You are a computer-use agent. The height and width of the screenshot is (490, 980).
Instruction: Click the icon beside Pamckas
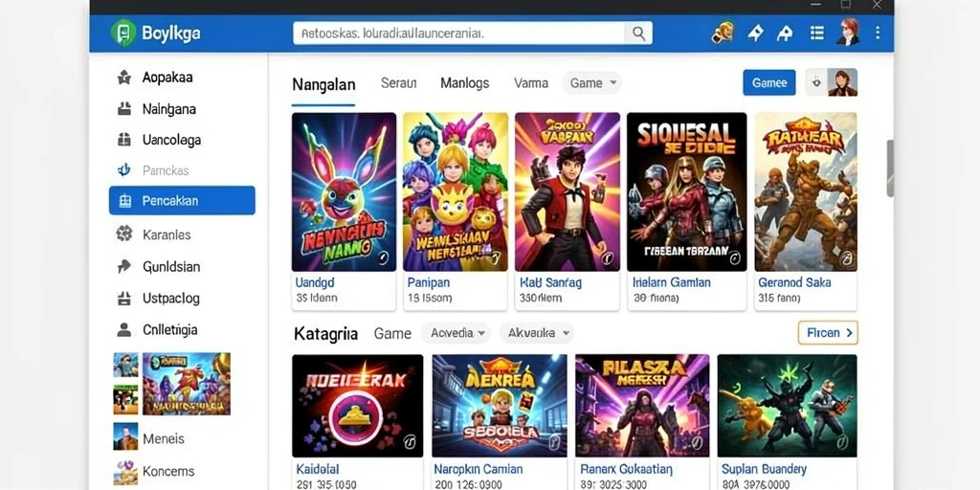tap(124, 170)
